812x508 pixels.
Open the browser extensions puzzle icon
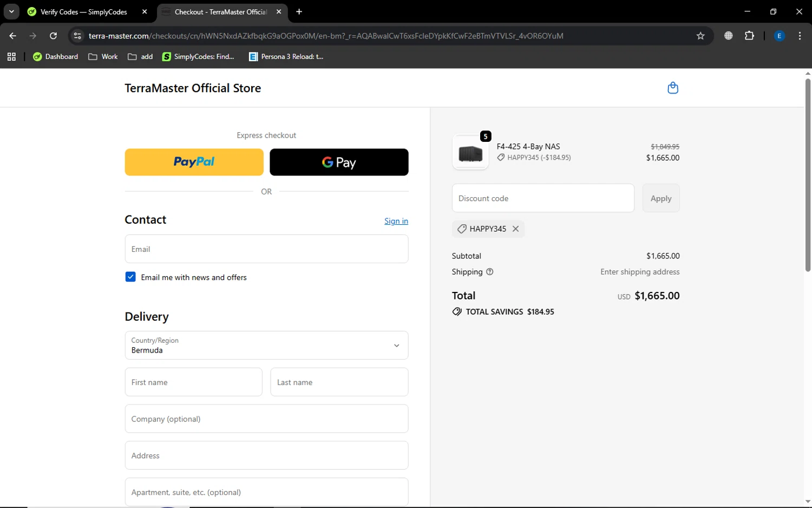pyautogui.click(x=749, y=36)
